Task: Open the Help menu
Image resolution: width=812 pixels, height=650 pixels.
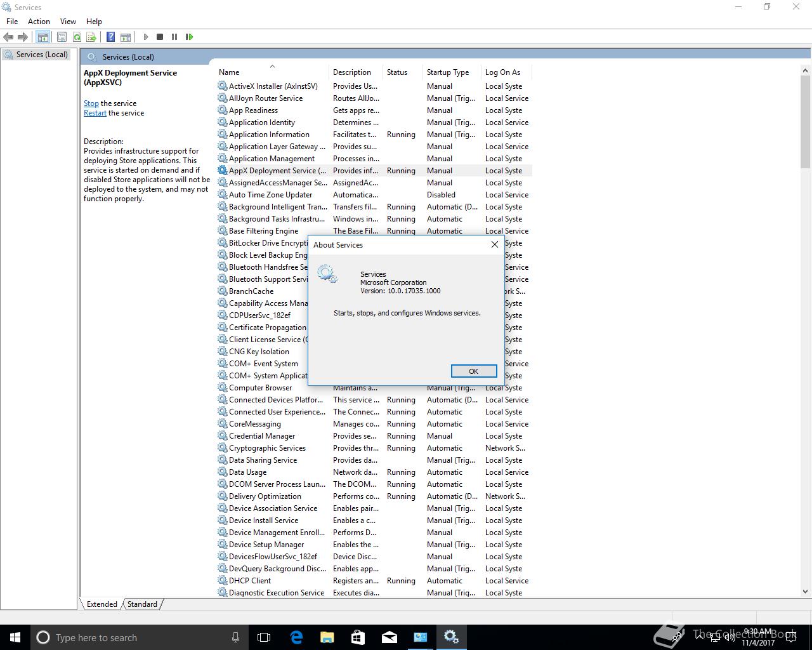Action: click(x=94, y=21)
